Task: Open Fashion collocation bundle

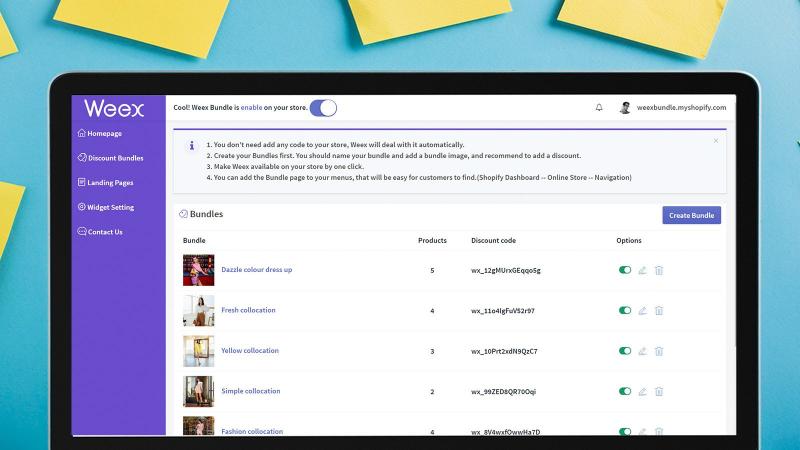Action: (x=252, y=431)
